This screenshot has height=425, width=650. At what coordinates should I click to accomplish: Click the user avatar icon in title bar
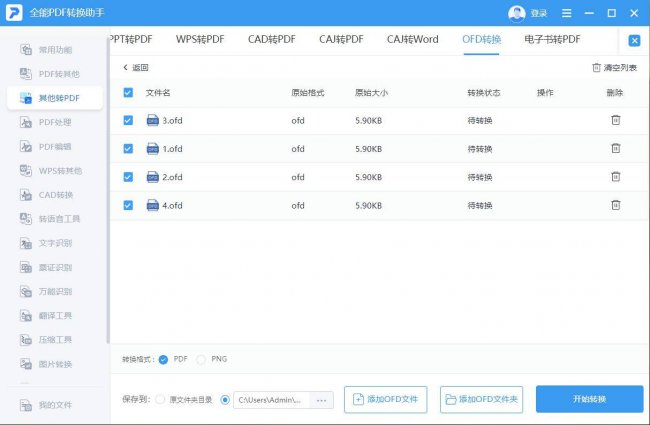(x=517, y=14)
